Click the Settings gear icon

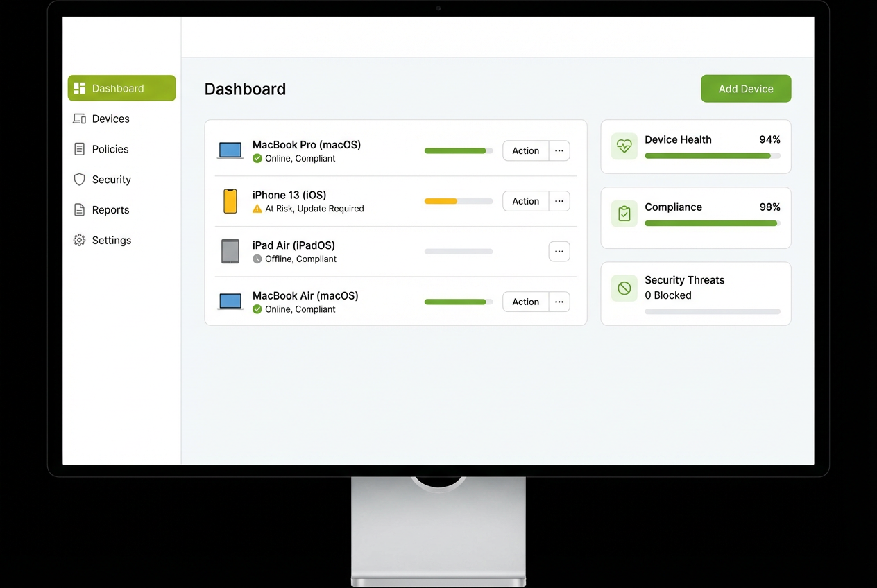(78, 240)
